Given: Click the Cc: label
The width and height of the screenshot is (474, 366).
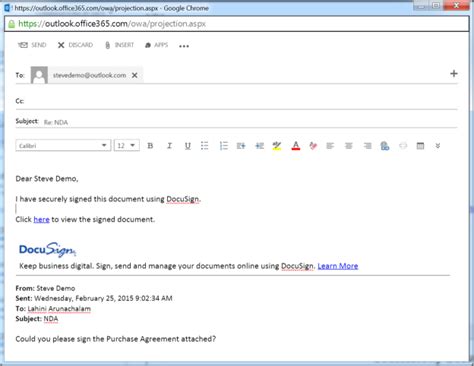Looking at the screenshot, I should click(20, 101).
